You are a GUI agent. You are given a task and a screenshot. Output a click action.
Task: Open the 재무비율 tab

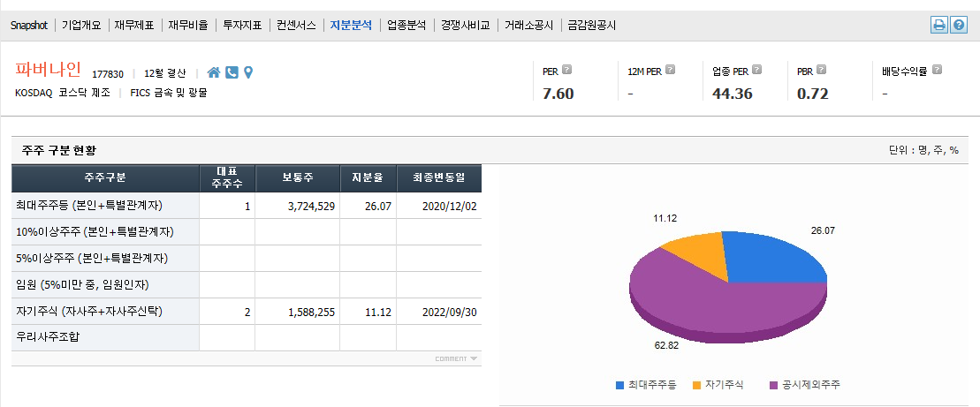(188, 26)
